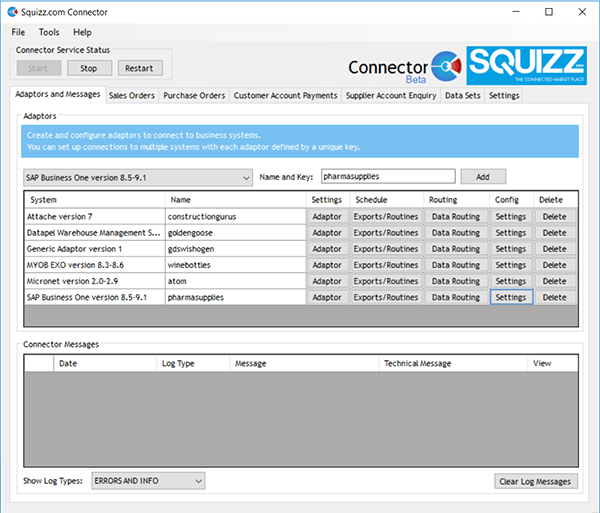The image size is (600, 513).
Task: Open config Settings for goldengoose
Action: [x=511, y=233]
